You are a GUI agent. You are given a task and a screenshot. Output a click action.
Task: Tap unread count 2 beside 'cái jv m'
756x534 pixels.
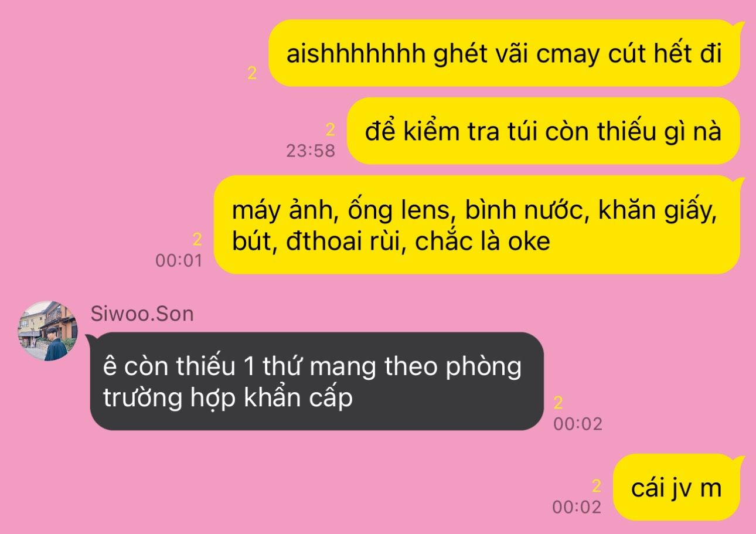pos(597,486)
